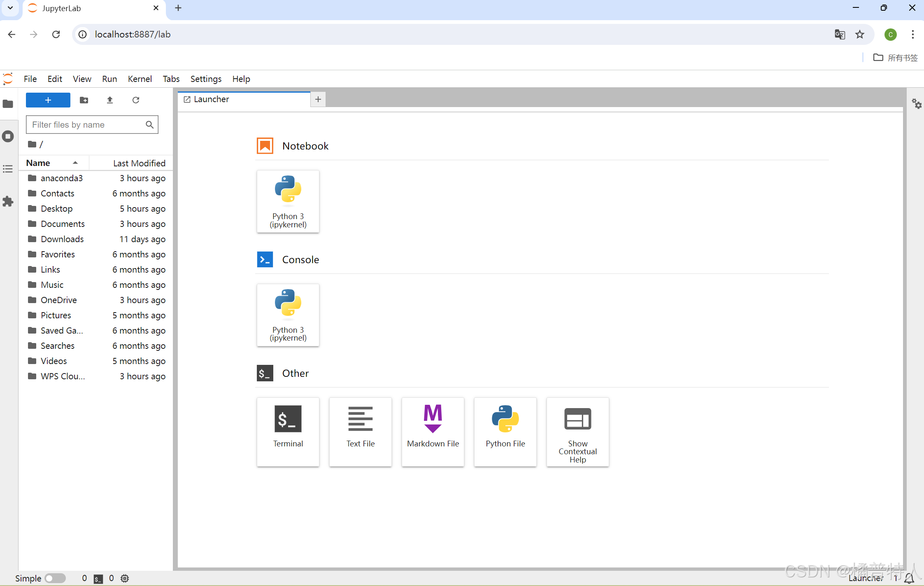Open the Help menu
Viewport: 924px width, 586px height.
(241, 79)
